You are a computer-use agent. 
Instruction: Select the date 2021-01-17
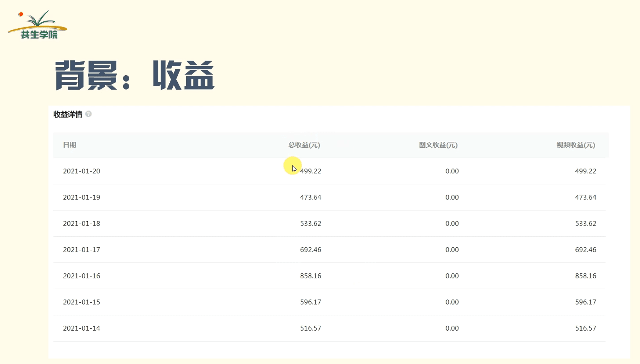[82, 250]
